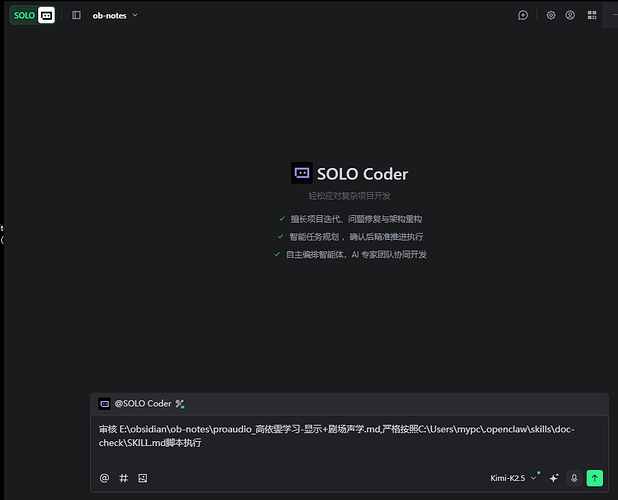This screenshot has width=618, height=500.
Task: Open user account profile icon
Action: tap(570, 15)
